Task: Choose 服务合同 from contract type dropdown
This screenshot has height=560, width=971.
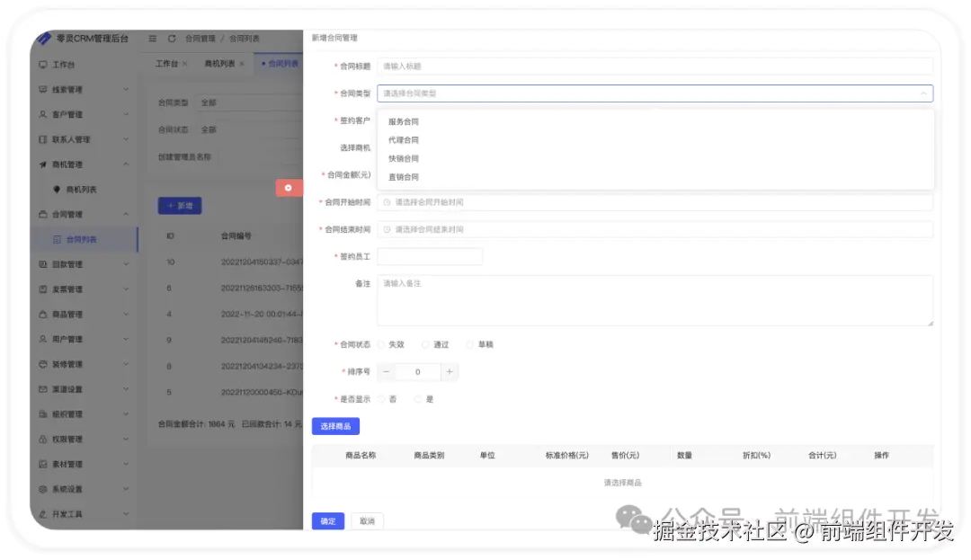Action: (x=402, y=121)
